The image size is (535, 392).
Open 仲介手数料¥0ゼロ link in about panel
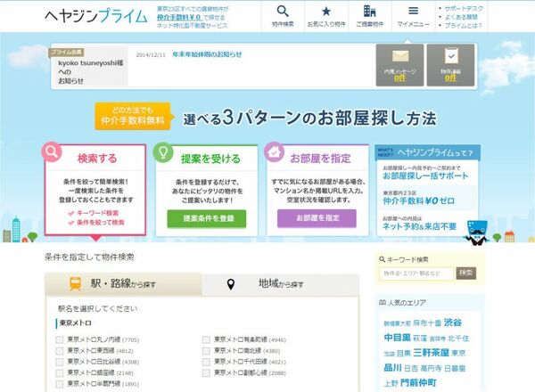pos(419,201)
